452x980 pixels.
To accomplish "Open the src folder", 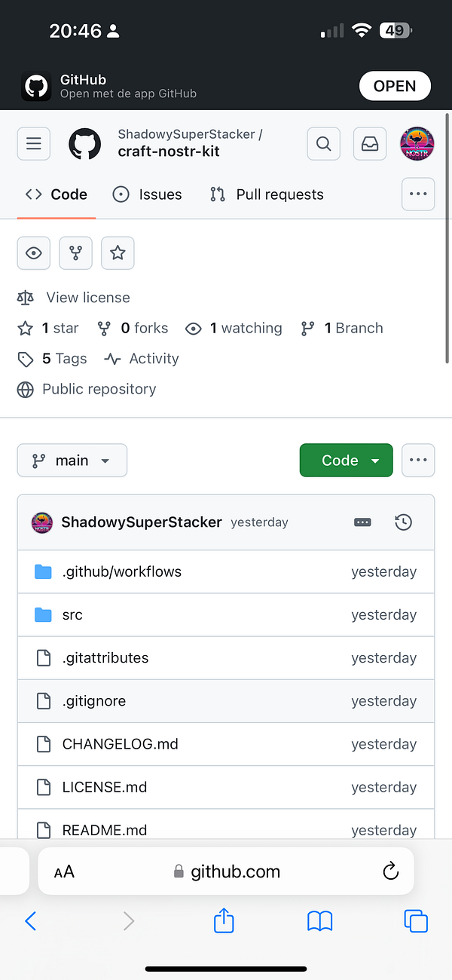I will [x=72, y=615].
